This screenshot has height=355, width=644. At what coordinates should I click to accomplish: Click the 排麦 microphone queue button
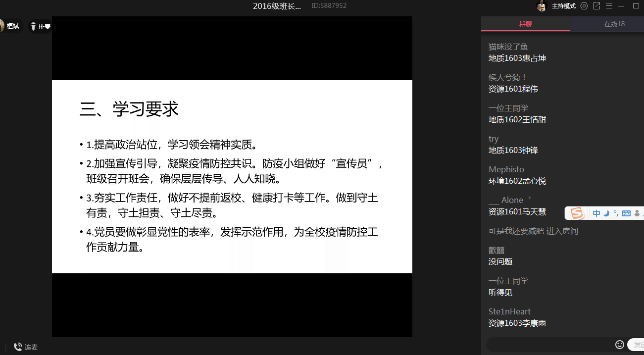(x=41, y=26)
